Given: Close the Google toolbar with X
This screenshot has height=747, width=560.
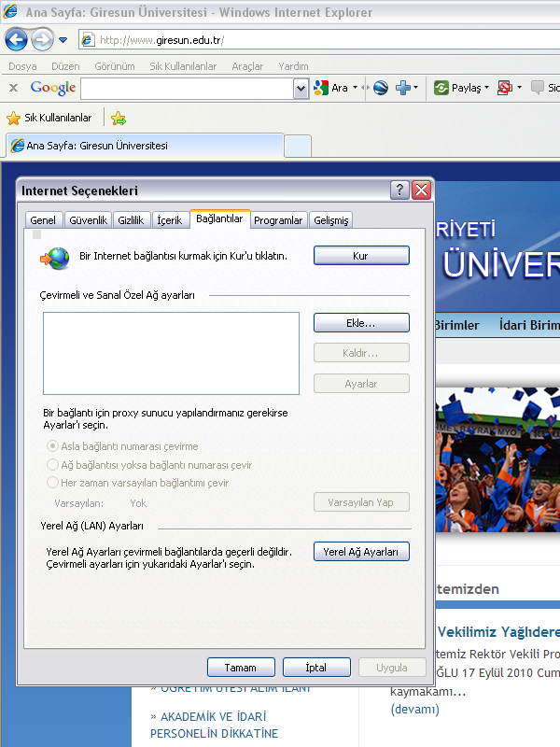Looking at the screenshot, I should [x=13, y=88].
